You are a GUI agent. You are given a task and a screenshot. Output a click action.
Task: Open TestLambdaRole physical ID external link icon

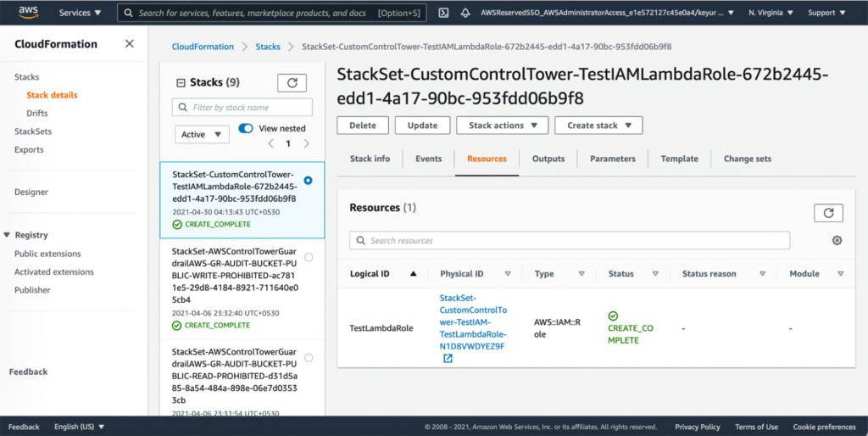pos(448,359)
